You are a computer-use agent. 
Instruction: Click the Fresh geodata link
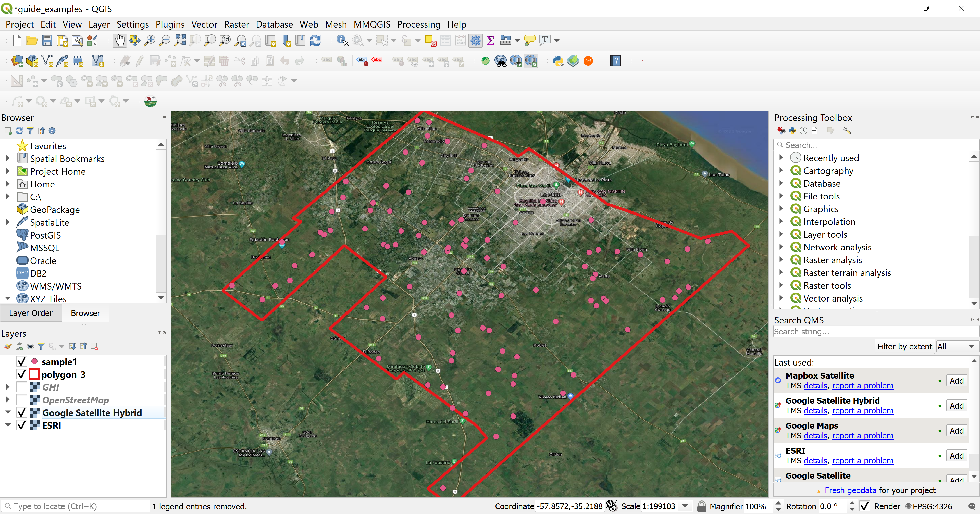[x=850, y=490]
